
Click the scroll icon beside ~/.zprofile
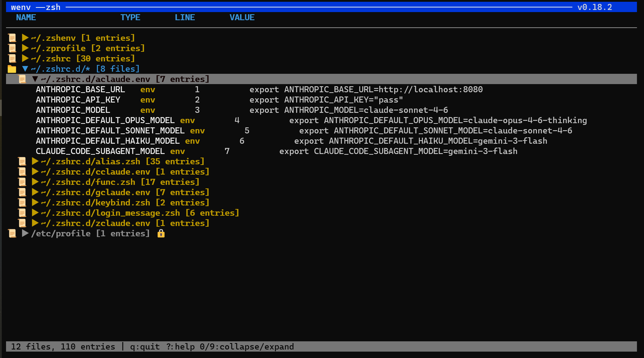[12, 48]
